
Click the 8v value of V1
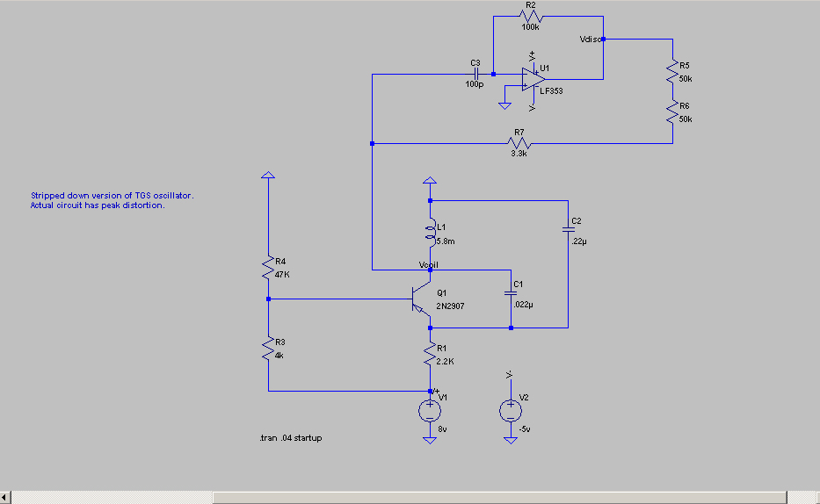[442, 429]
